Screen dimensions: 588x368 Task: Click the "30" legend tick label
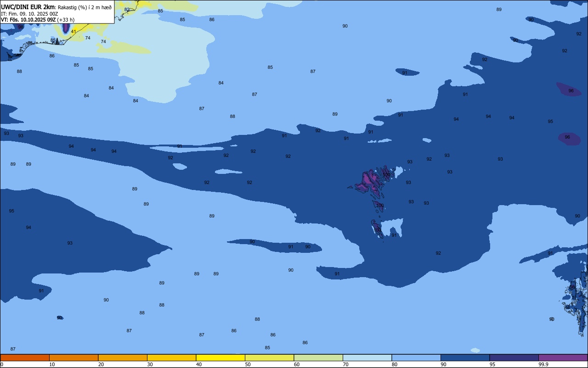(x=150, y=364)
